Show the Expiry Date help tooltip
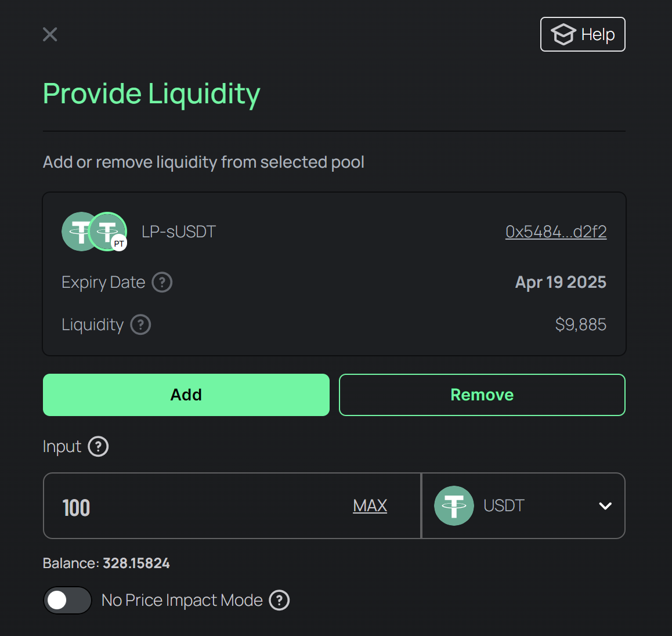Image resolution: width=672 pixels, height=636 pixels. 162,283
